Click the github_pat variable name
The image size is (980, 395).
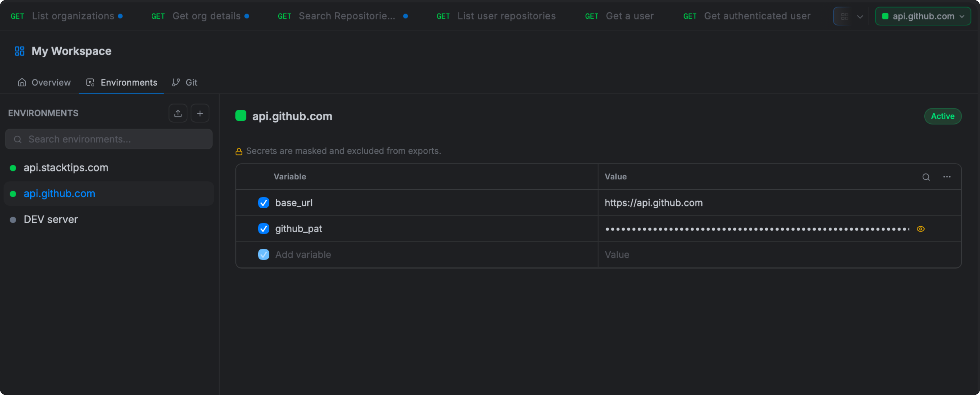click(x=299, y=228)
